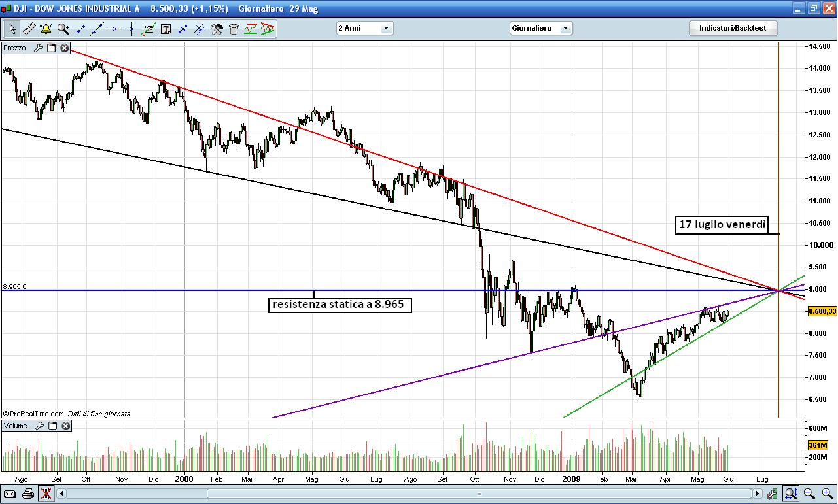Click the 8.500,33 current price tag
Screen dimensions: 838x504
(822, 312)
